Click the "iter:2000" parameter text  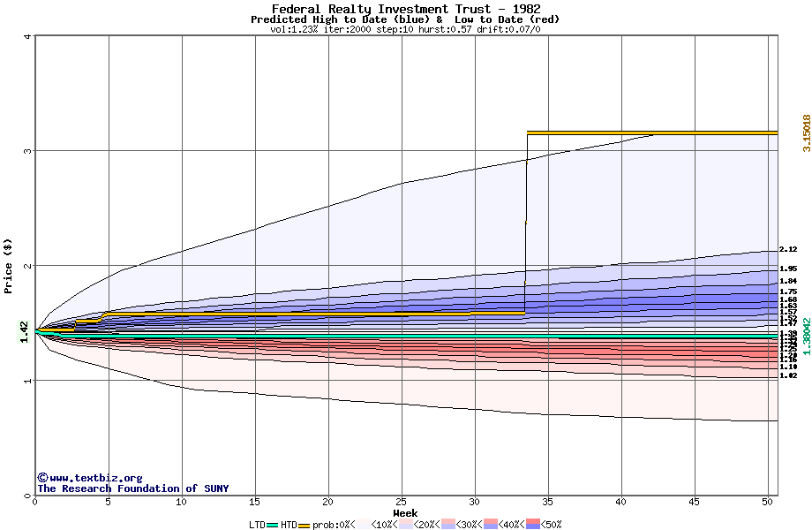tap(348, 29)
